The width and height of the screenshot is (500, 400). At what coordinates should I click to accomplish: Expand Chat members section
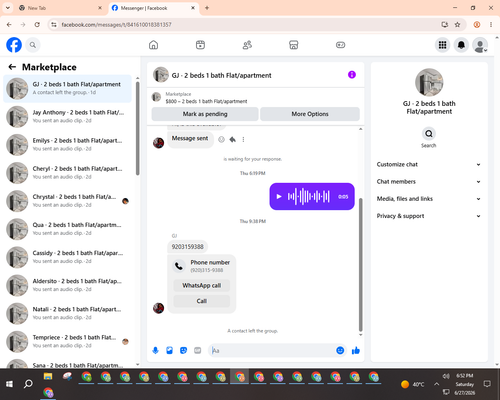429,182
